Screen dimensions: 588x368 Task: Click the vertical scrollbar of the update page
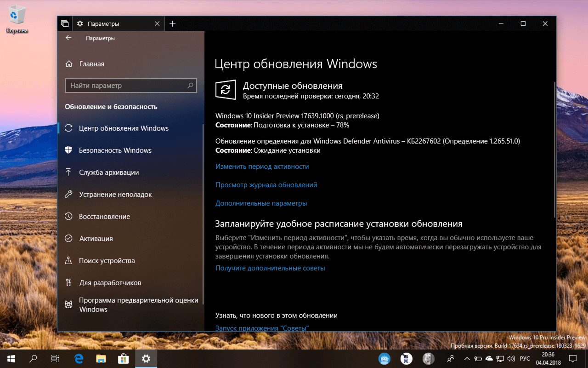click(x=554, y=149)
